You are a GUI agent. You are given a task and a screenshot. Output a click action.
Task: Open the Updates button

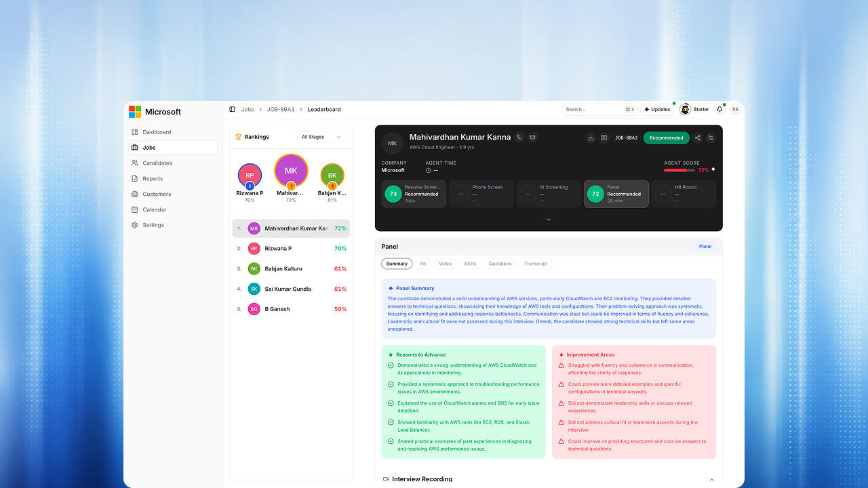[x=657, y=109]
